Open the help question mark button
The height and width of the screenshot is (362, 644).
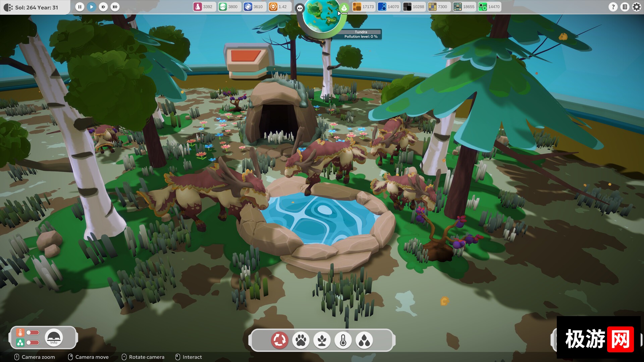(x=613, y=7)
